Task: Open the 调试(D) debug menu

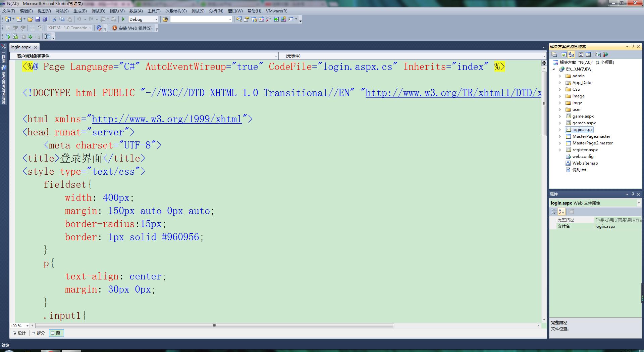Action: coord(98,11)
